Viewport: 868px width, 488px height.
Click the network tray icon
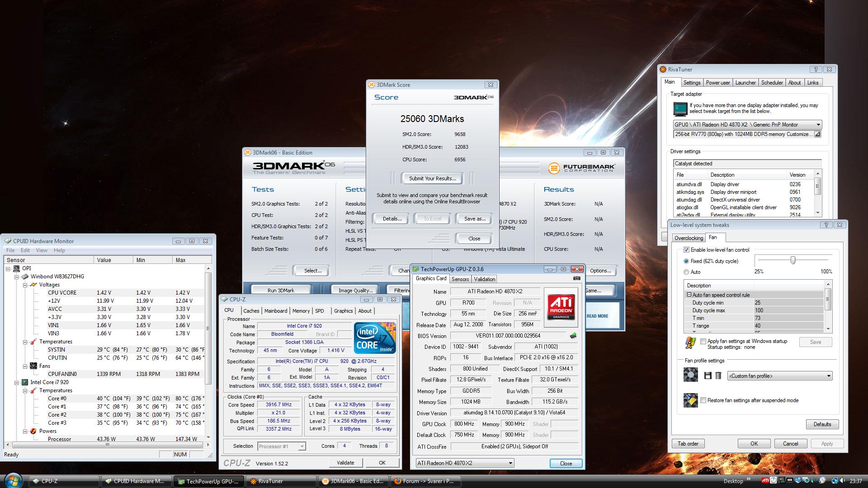(x=835, y=481)
